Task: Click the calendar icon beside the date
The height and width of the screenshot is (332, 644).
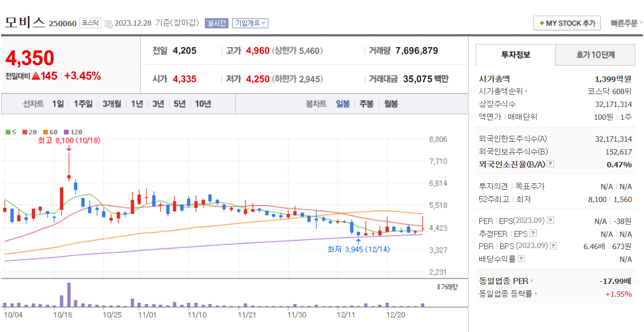Action: click(x=109, y=24)
